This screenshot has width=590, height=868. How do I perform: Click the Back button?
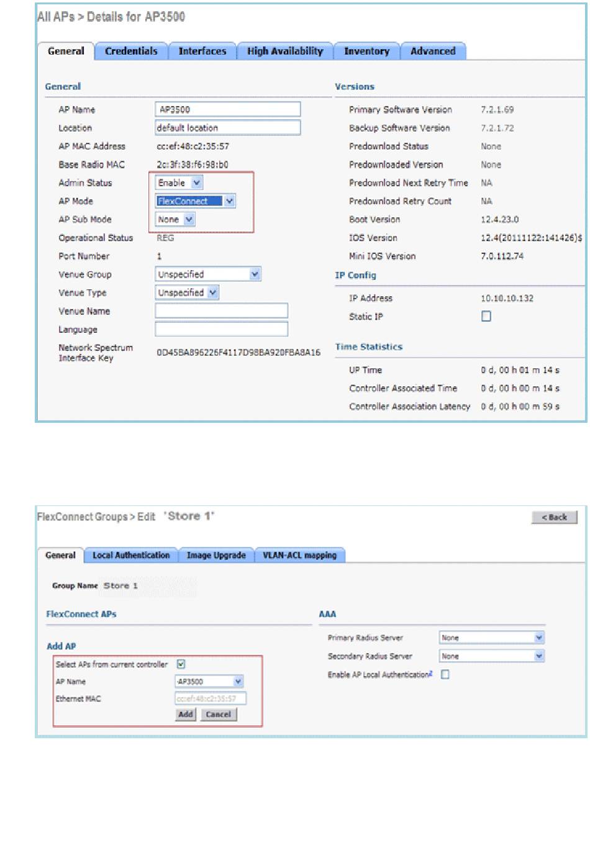[555, 517]
